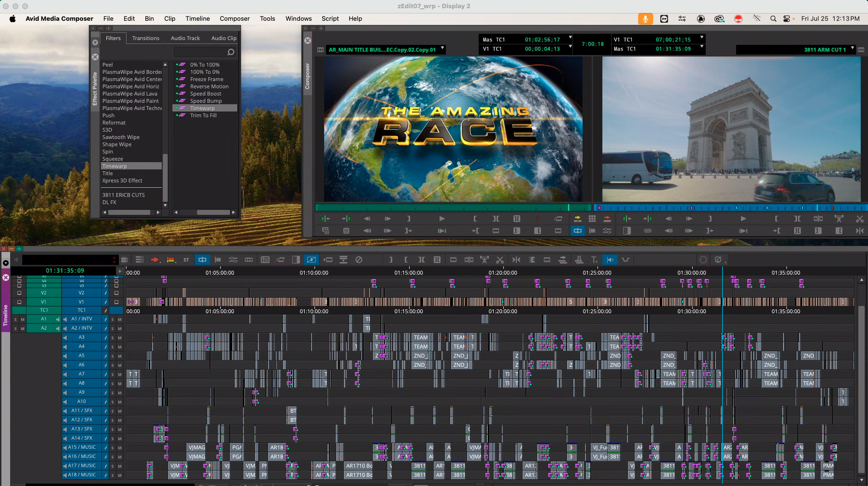
Task: Click the Quick Transition icon in timeline toolbar
Action: tap(296, 260)
